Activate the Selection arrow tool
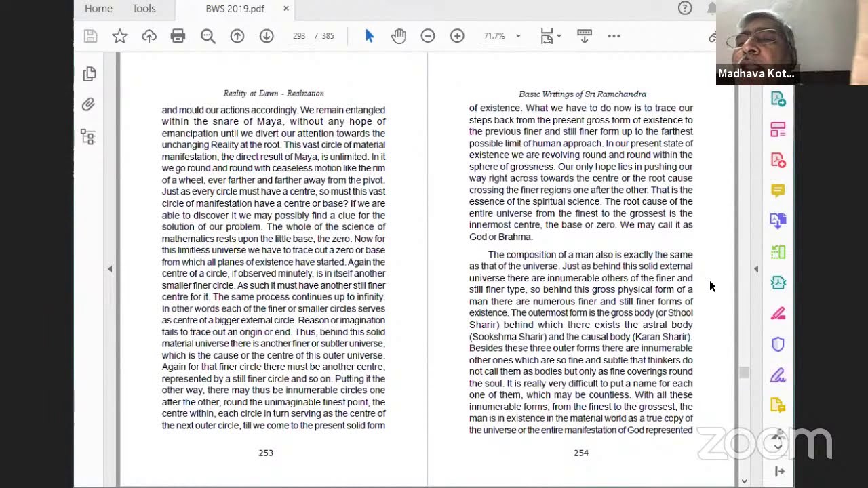Viewport: 868px width, 488px height. [x=370, y=36]
